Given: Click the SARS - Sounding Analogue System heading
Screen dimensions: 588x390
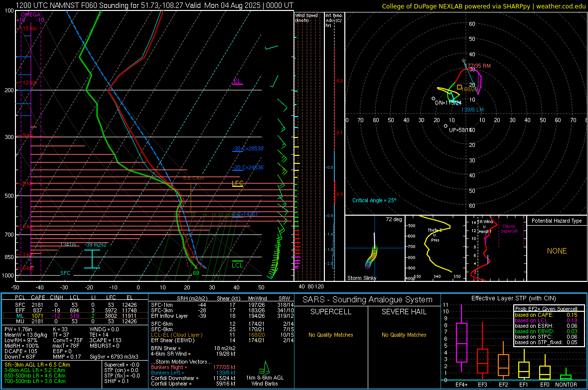Looking at the screenshot, I should (368, 300).
